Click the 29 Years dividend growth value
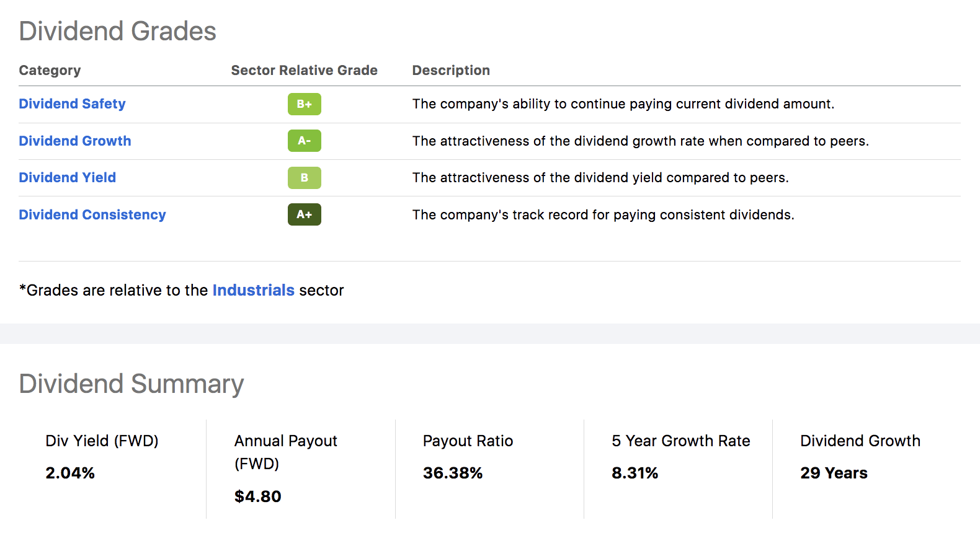The width and height of the screenshot is (980, 533). (x=834, y=474)
